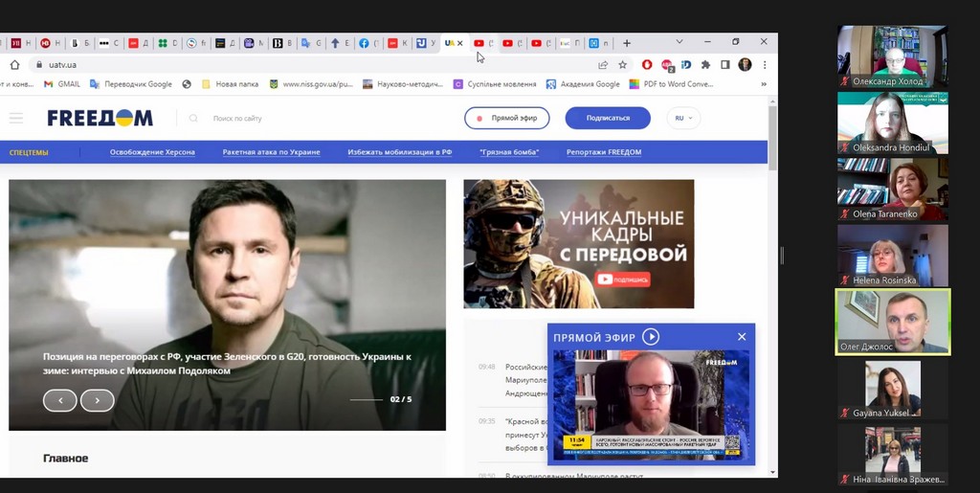The height and width of the screenshot is (493, 980).
Task: Toggle the browser side panel icon
Action: [725, 65]
